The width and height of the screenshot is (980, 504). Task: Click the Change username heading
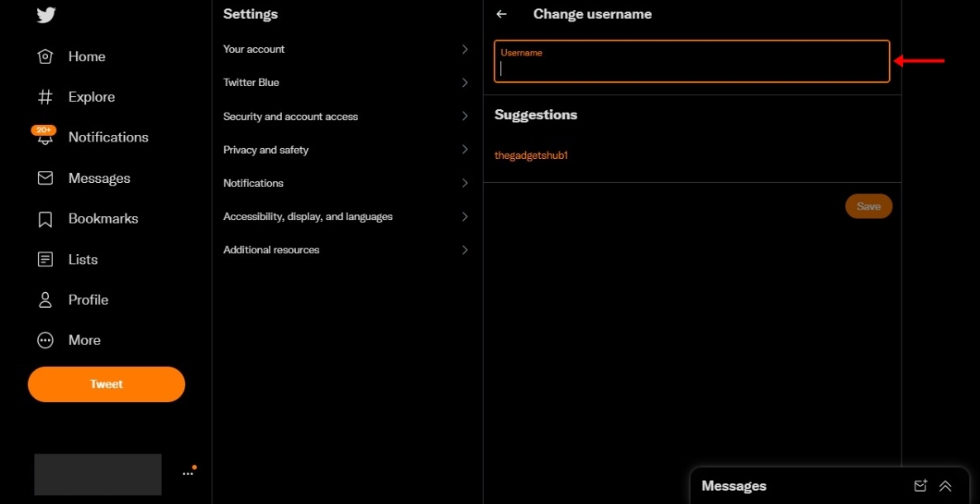[x=592, y=14]
